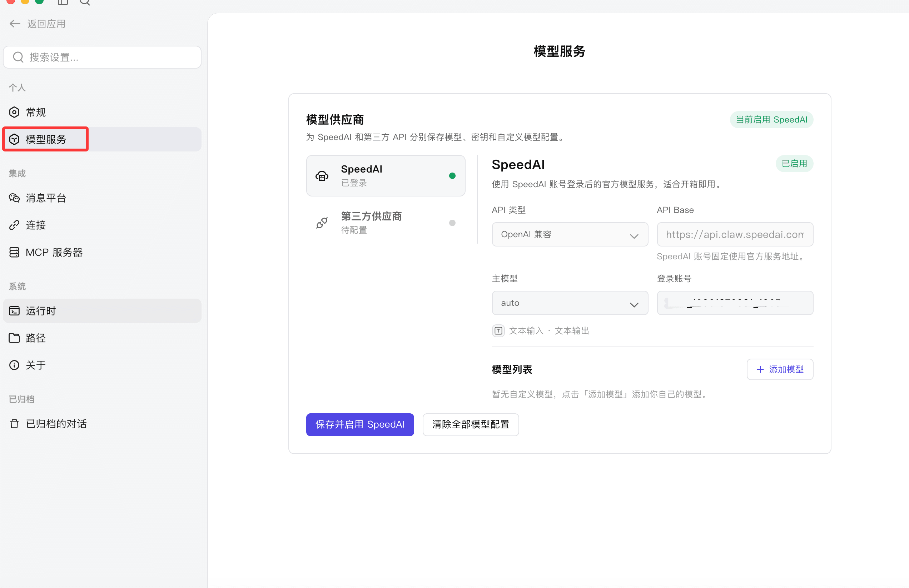The width and height of the screenshot is (909, 588).
Task: Click the green status dot on SpeedAI card
Action: click(452, 176)
